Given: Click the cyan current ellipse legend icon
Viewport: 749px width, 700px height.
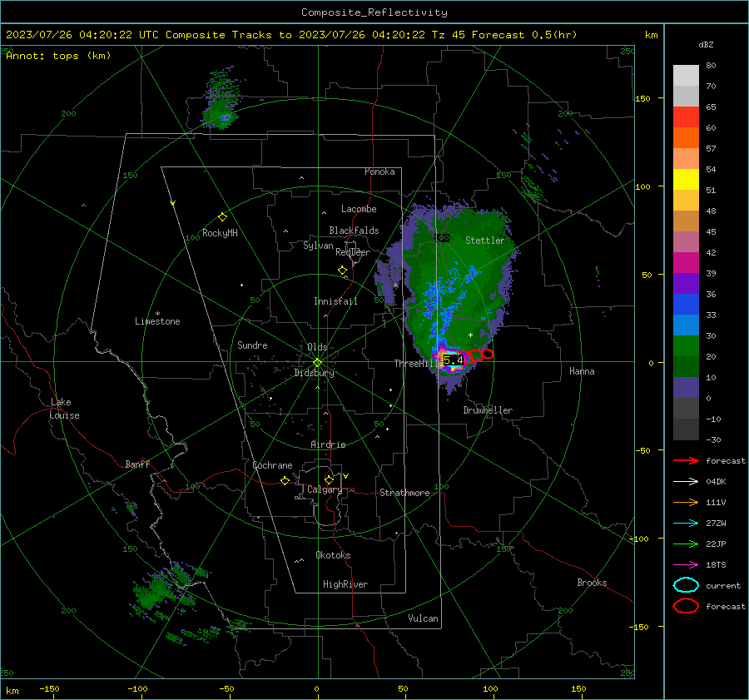Looking at the screenshot, I should point(686,585).
